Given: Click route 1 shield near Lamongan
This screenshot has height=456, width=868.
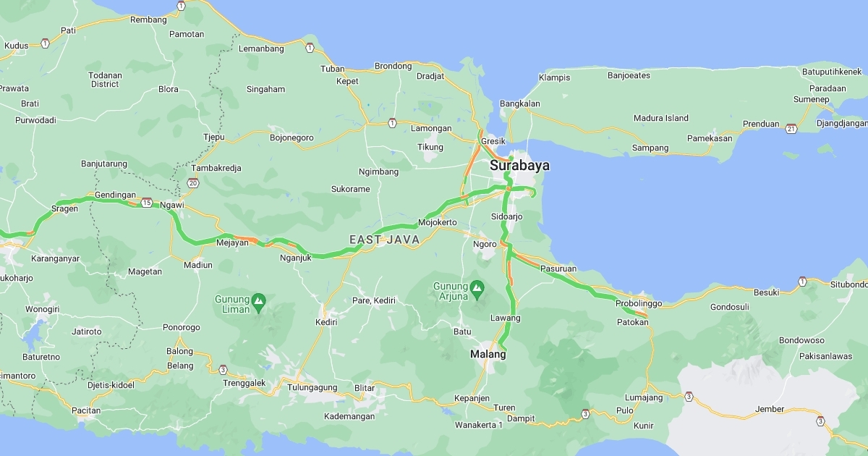Looking at the screenshot, I should click(x=391, y=122).
